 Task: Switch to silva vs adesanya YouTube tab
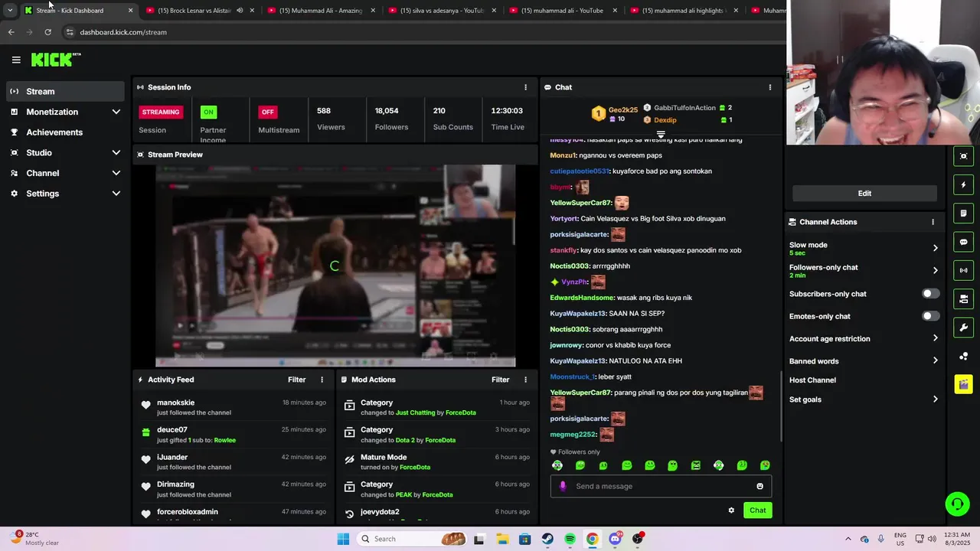pyautogui.click(x=443, y=11)
